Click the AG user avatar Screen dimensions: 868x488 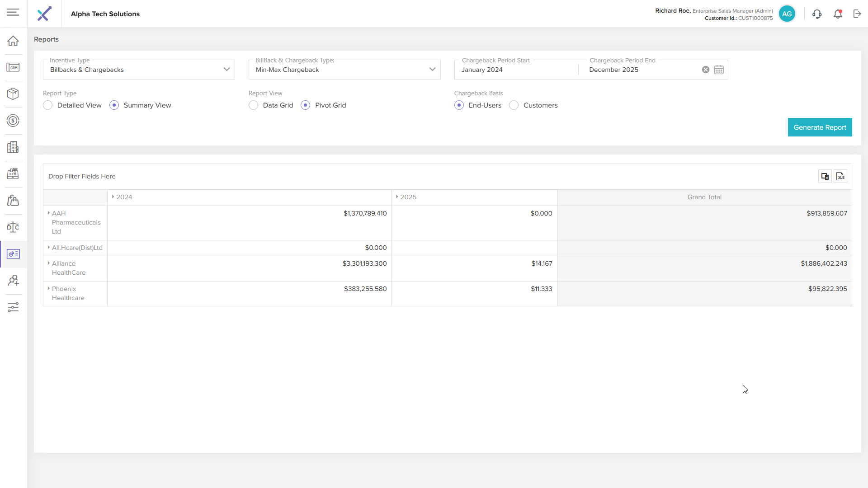[x=787, y=14]
